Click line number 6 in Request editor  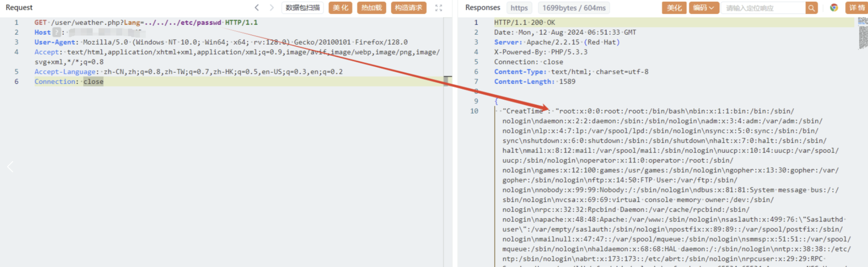17,82
